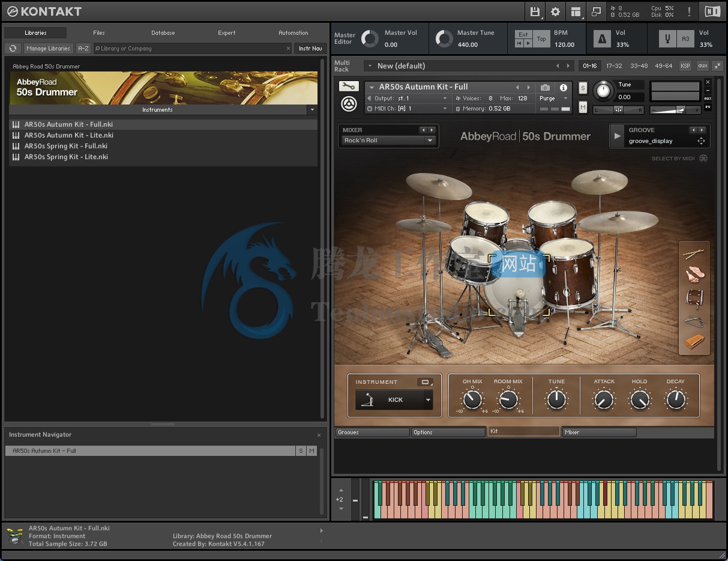Viewport: 728px width, 561px height.
Task: Toggle M button in Instrument Navigator row
Action: 311,451
